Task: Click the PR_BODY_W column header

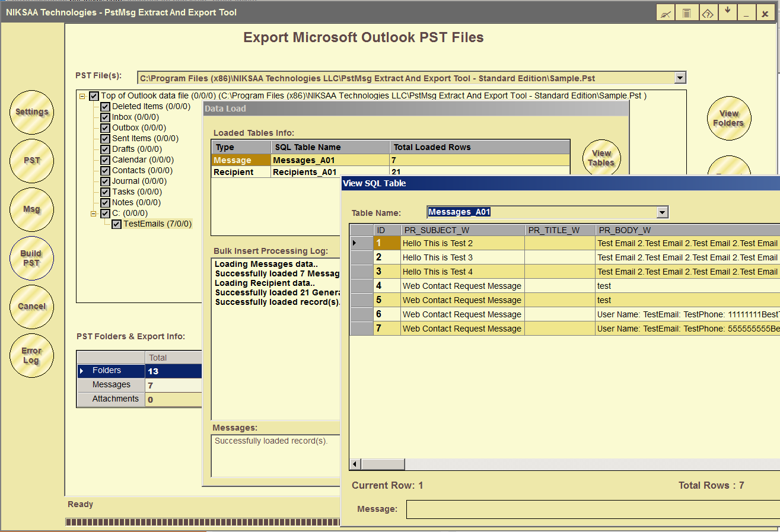Action: (x=687, y=230)
